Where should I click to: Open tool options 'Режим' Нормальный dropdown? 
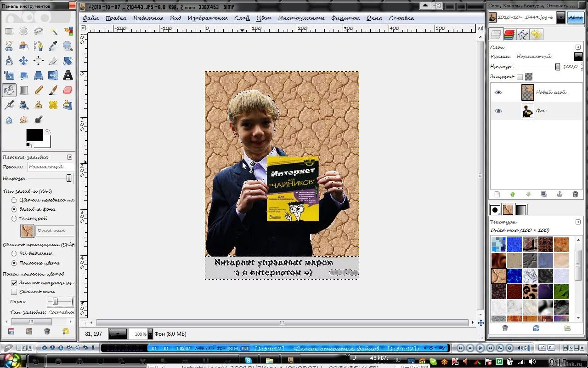[x=51, y=167]
